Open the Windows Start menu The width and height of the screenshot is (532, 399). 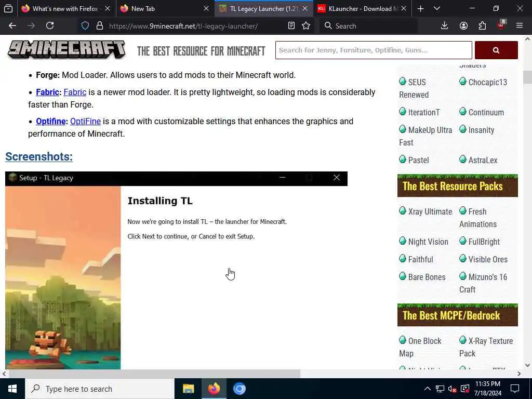point(12,389)
